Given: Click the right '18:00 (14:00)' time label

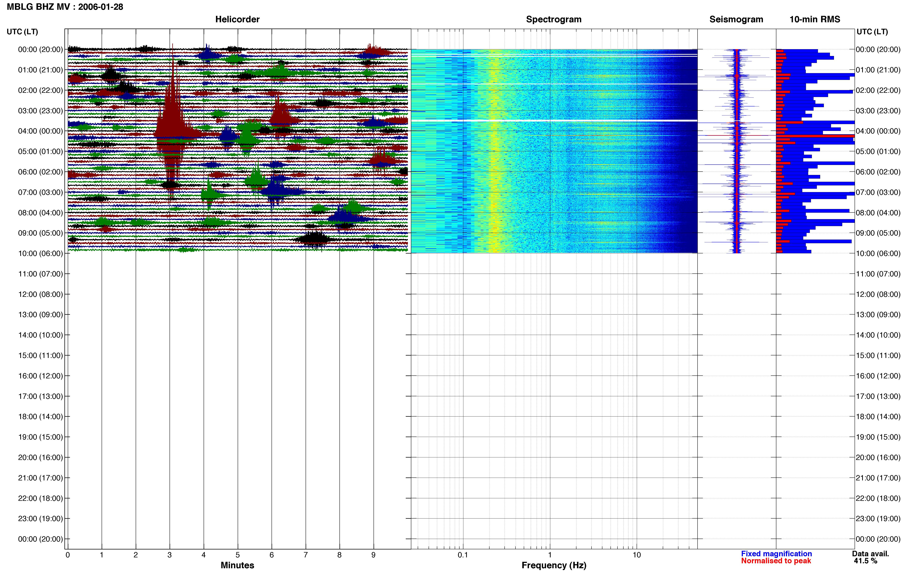Looking at the screenshot, I should (x=878, y=417).
